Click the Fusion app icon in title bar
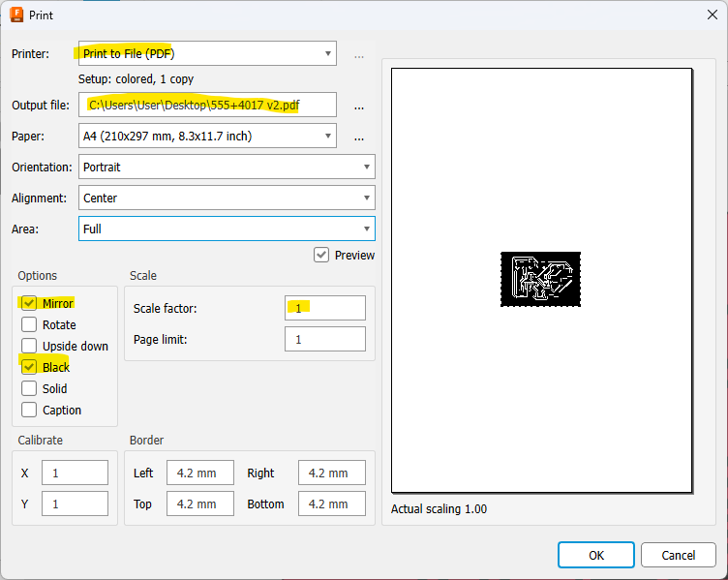Viewport: 728px width, 580px height. [x=16, y=15]
